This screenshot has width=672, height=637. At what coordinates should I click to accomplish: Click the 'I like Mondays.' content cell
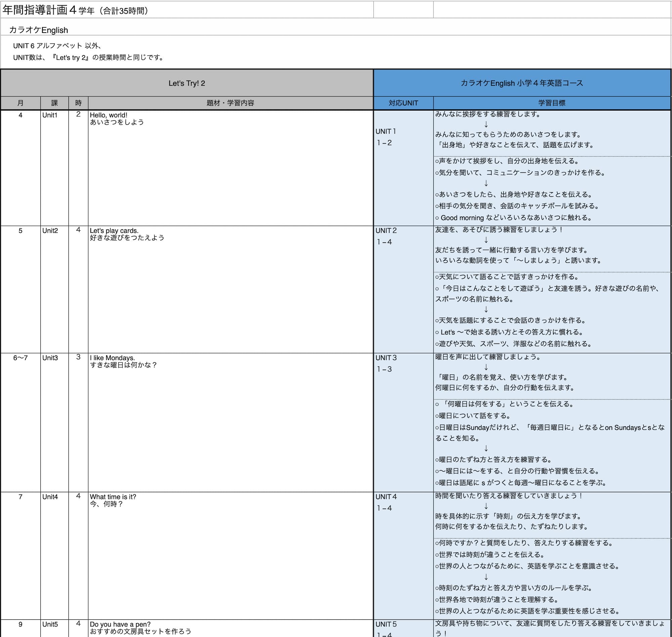pos(230,423)
